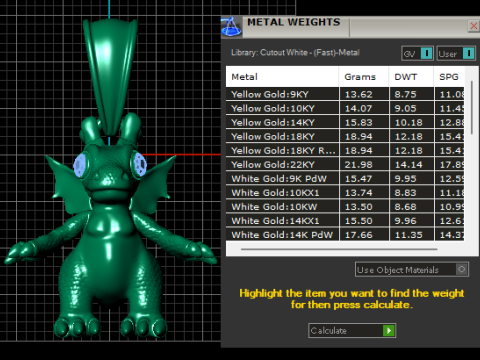Select the White Gold:10KW row
480x360 pixels.
(x=345, y=207)
